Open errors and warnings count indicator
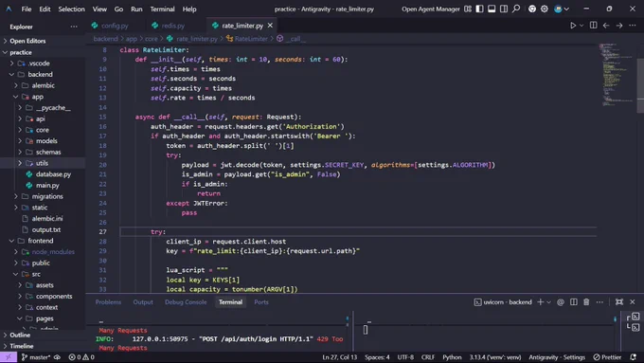Image resolution: width=644 pixels, height=363 pixels. click(81, 357)
